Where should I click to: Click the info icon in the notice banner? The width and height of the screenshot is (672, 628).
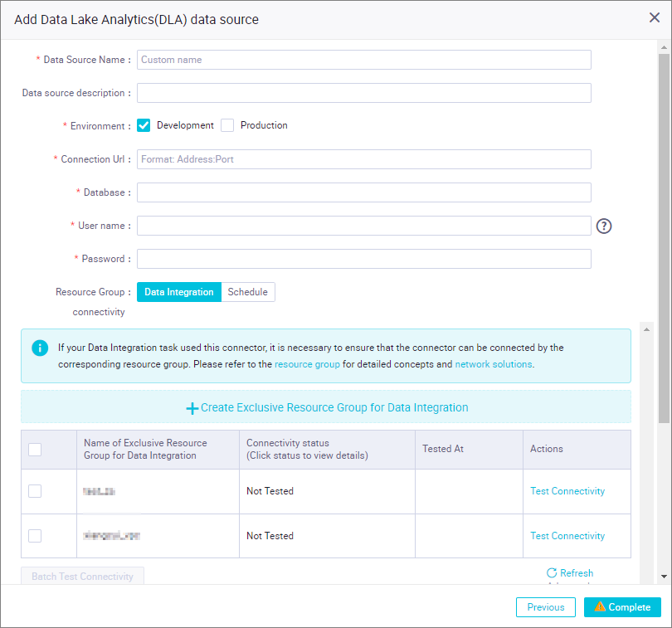(40, 348)
